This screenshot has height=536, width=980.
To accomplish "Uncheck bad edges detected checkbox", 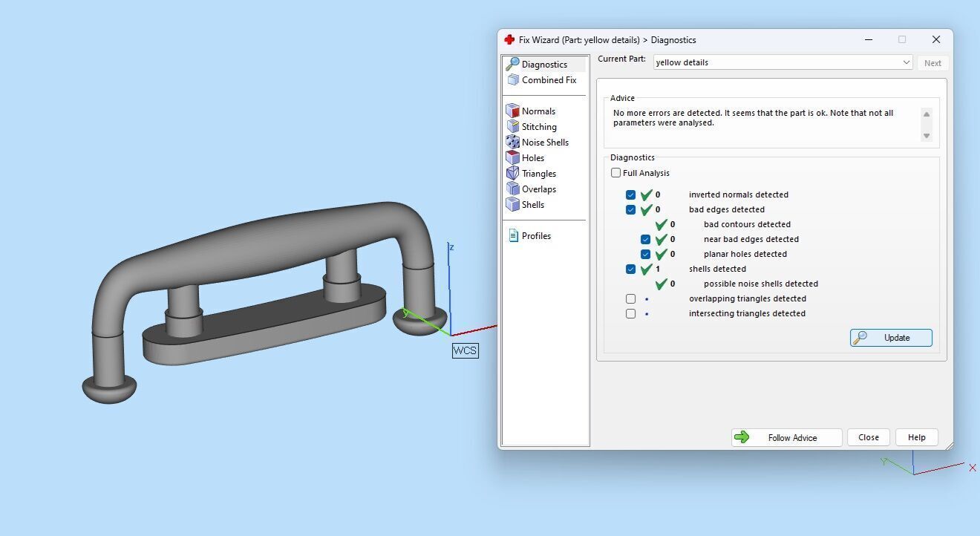I will (x=631, y=210).
